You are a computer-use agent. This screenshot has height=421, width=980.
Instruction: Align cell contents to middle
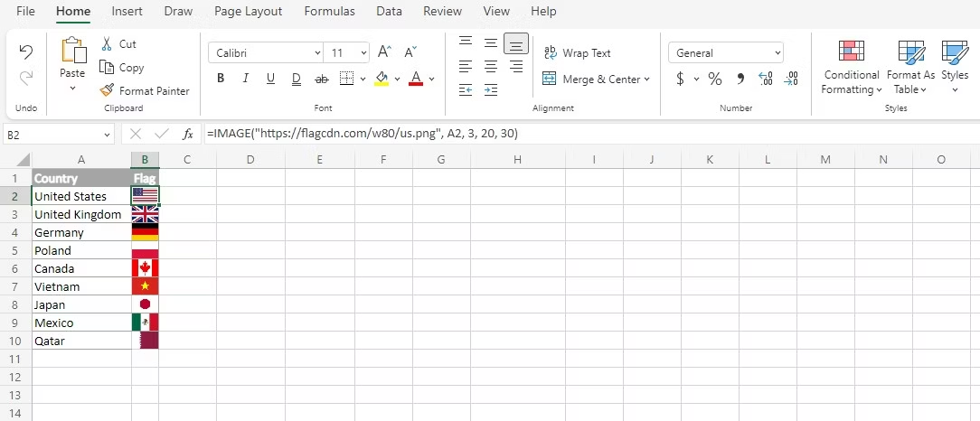491,42
